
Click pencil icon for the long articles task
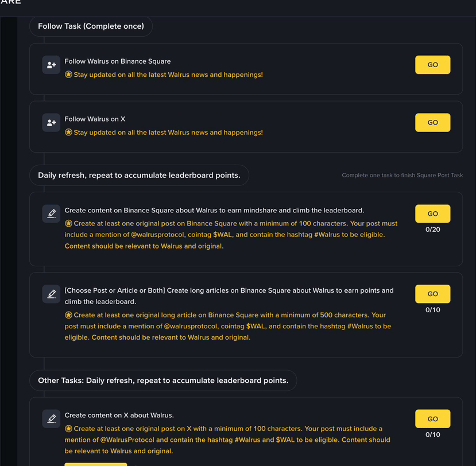click(51, 294)
